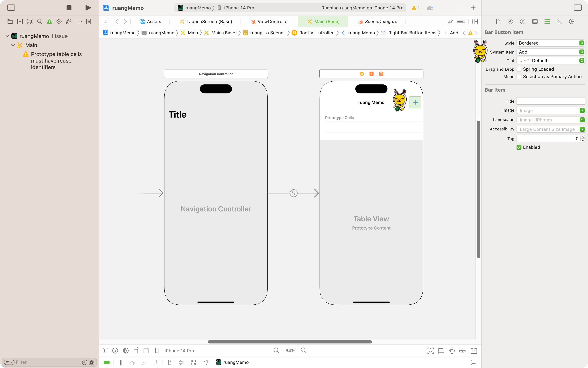Uncheck the Enabled checkbox
Image resolution: width=588 pixels, height=368 pixels.
[519, 147]
